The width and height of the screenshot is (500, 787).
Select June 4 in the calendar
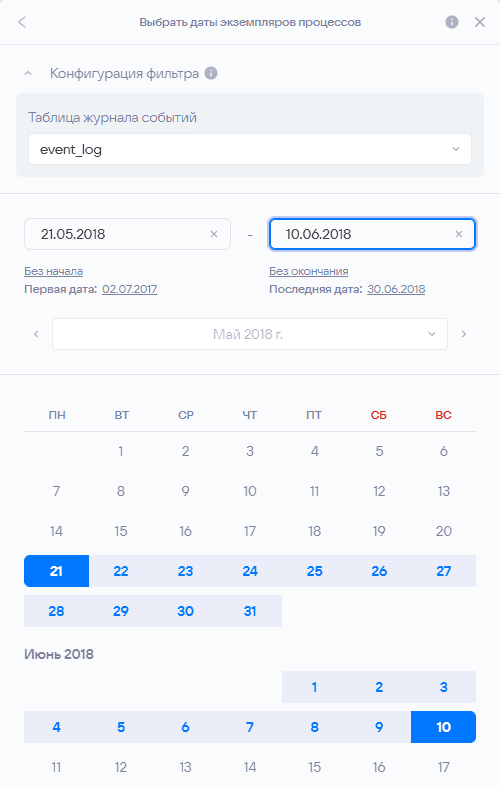(56, 727)
